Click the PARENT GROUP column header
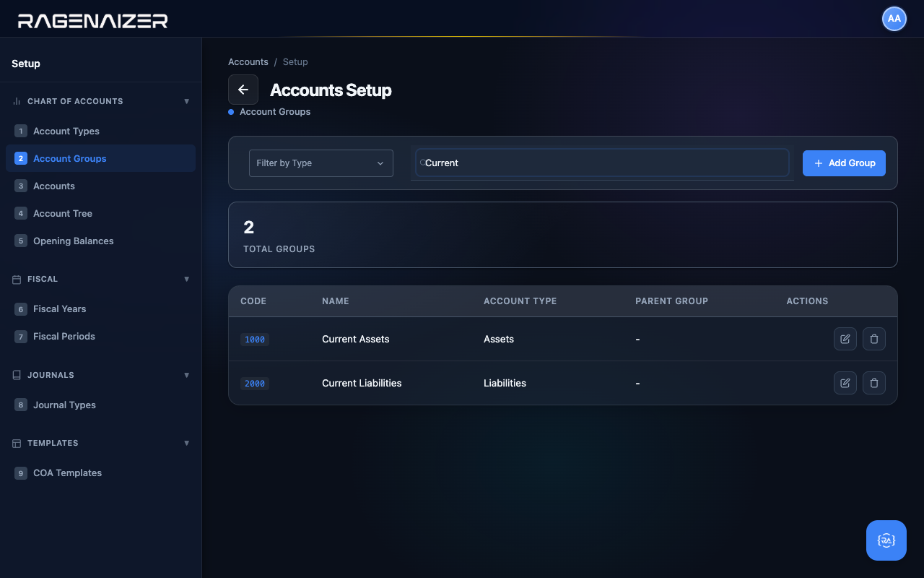 (671, 301)
